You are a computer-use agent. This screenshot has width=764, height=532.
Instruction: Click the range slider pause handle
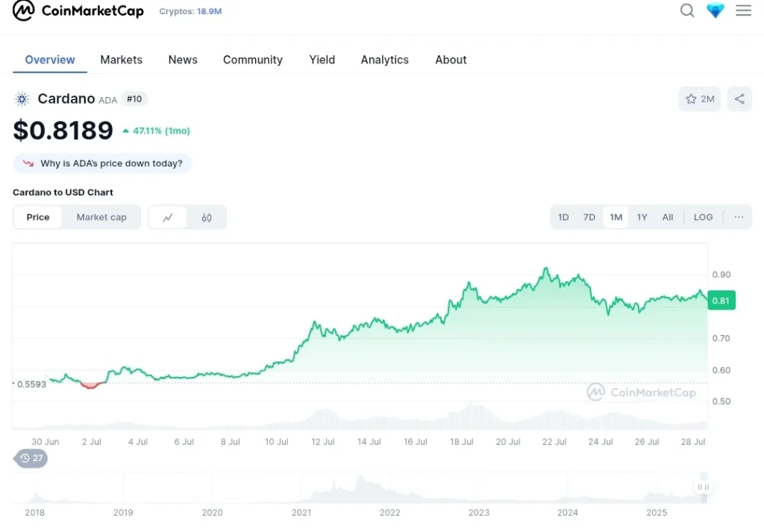703,487
